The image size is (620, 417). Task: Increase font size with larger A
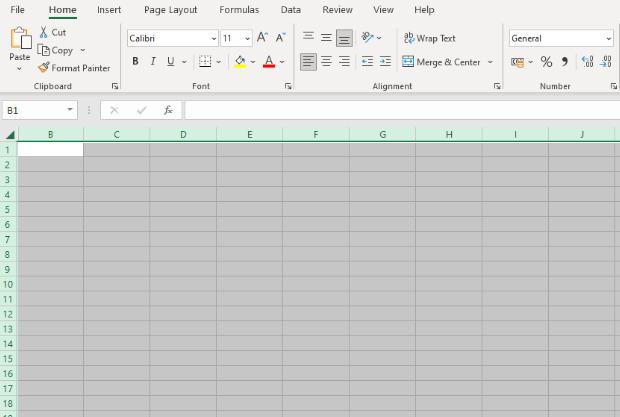pos(262,38)
